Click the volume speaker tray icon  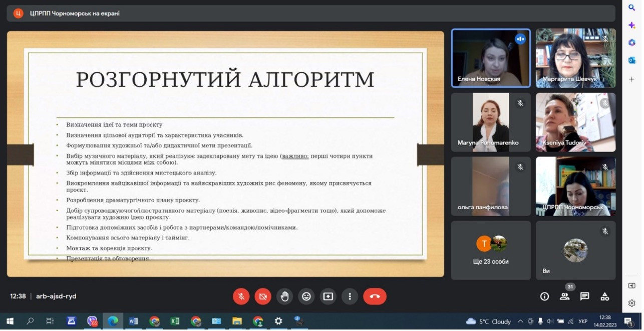pos(550,321)
